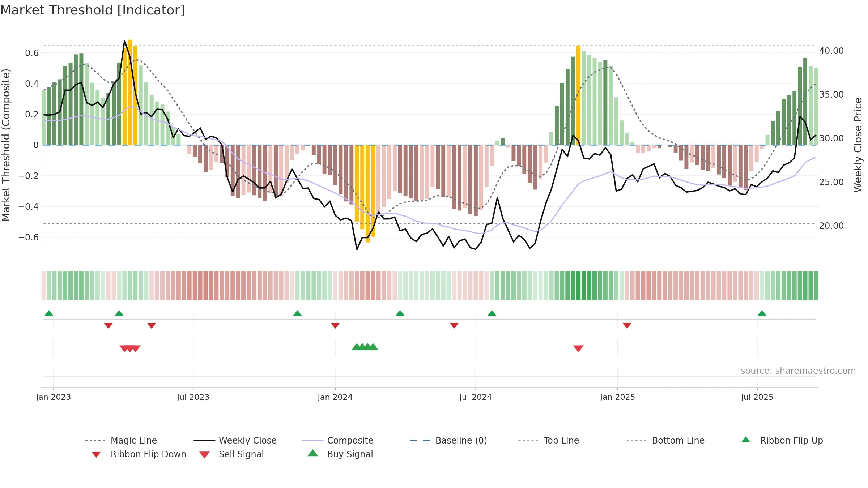Viewport: 868px width, 488px height.
Task: Click the 25.00 price axis label
Action: click(x=831, y=182)
